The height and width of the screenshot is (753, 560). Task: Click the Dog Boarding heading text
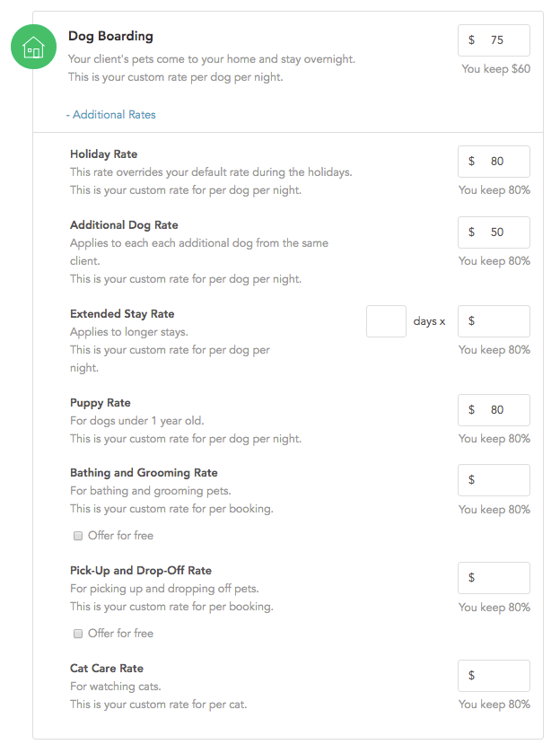[x=110, y=36]
